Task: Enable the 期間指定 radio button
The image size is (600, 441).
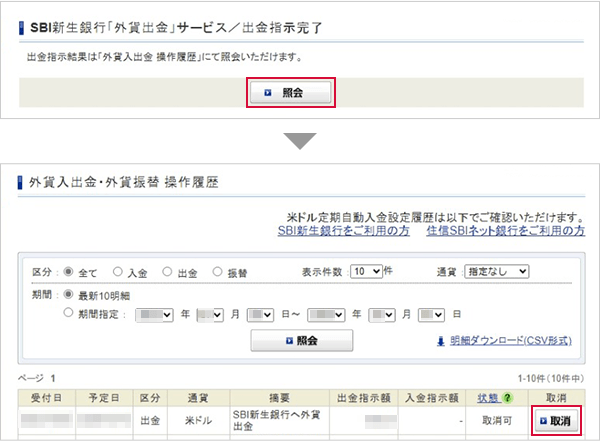Action: tap(69, 313)
